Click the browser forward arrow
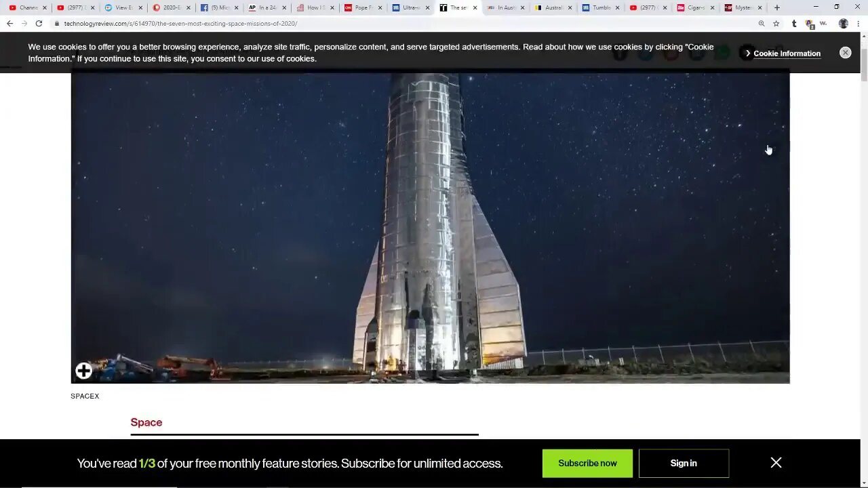868x488 pixels. coord(24,23)
